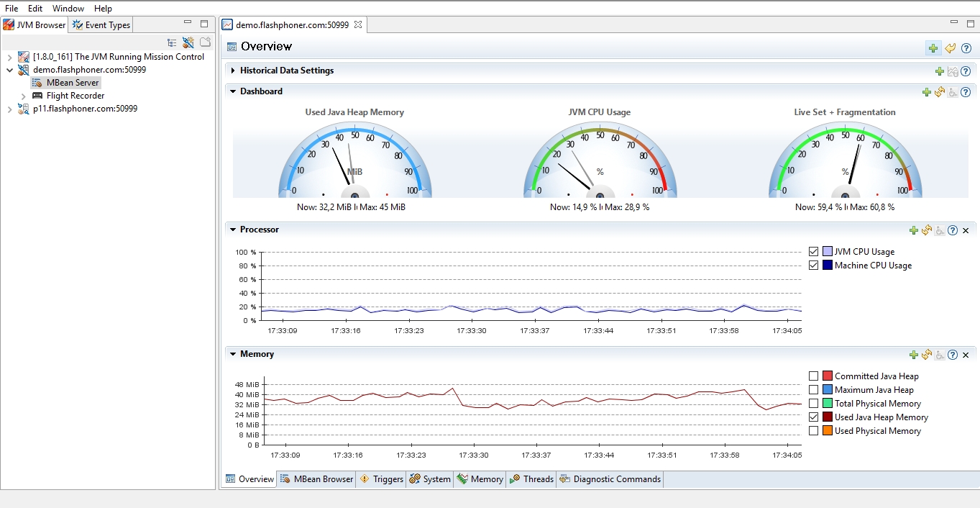Click the Machine CPU Usage color swatch
Image resolution: width=980 pixels, height=508 pixels.
pos(827,266)
